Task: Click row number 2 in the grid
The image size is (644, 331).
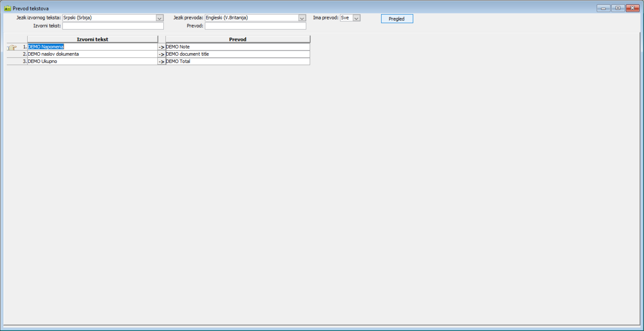Action: tap(24, 54)
